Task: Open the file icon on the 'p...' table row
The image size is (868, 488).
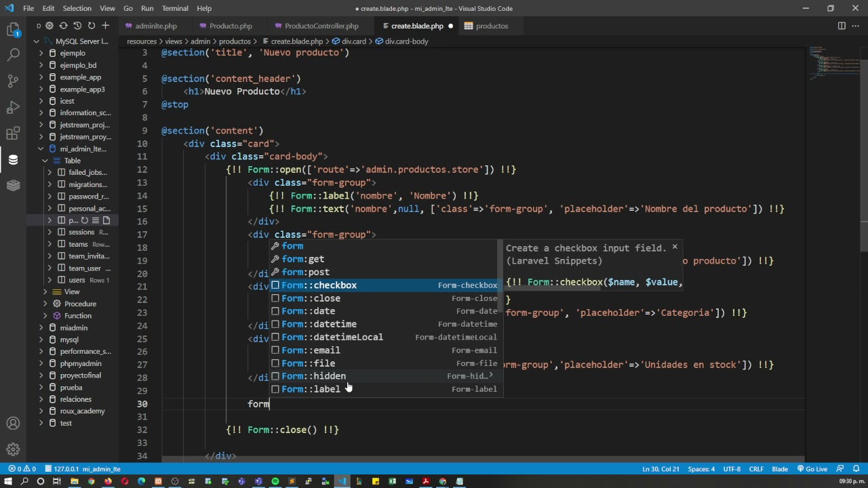Action: click(106, 220)
